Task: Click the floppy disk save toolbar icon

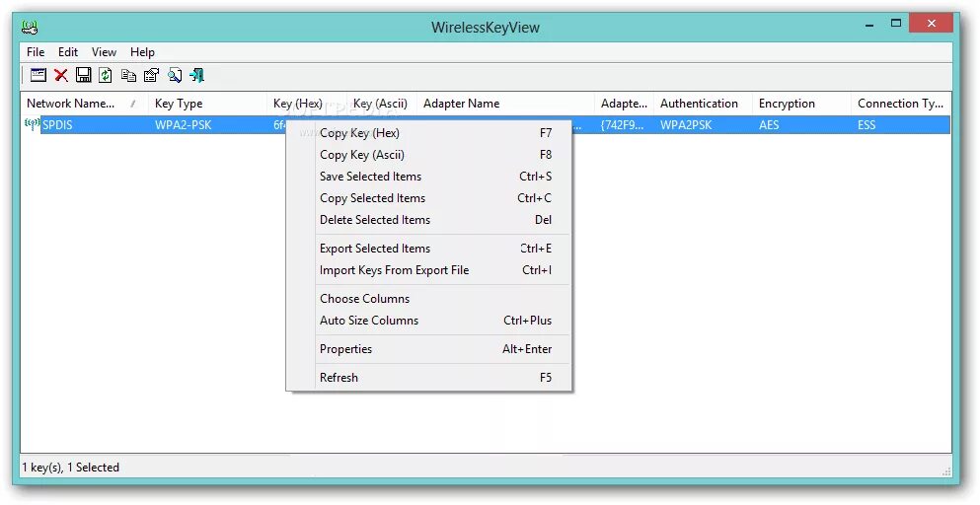Action: [83, 75]
